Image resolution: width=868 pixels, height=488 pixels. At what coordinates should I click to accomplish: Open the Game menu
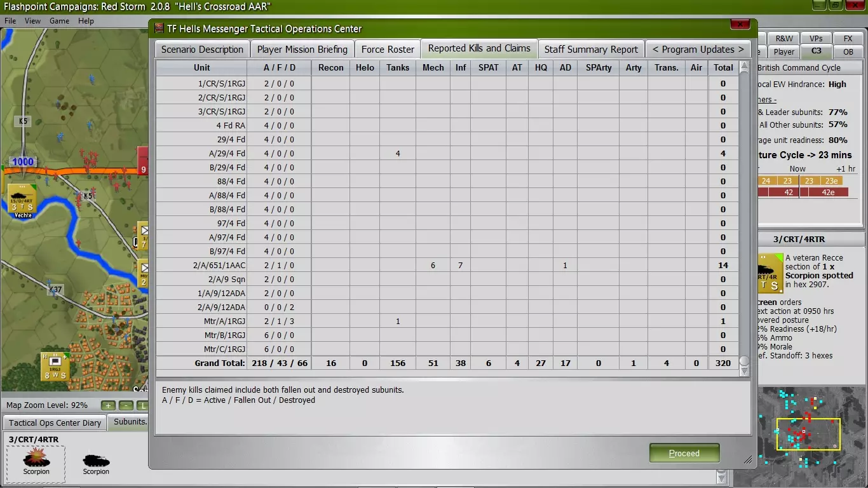click(x=60, y=21)
